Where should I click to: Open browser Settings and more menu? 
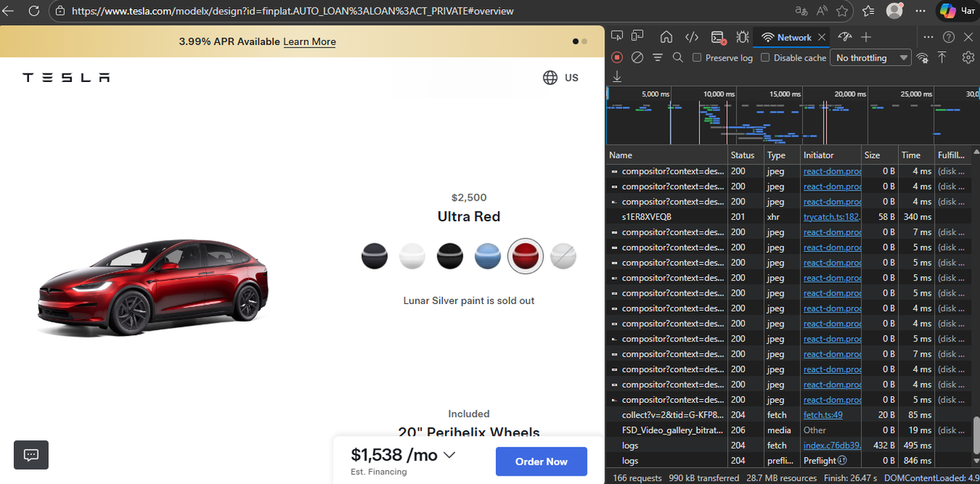[921, 11]
